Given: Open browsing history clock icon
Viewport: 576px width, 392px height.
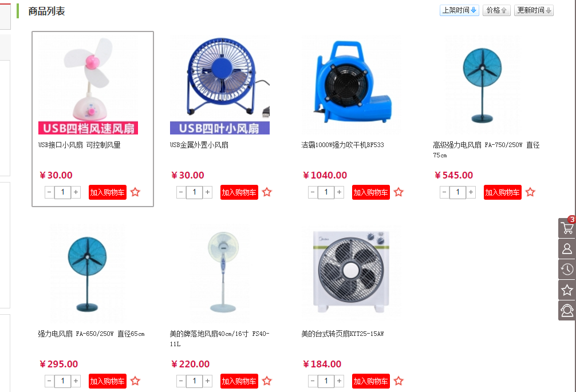Looking at the screenshot, I should click(x=567, y=270).
